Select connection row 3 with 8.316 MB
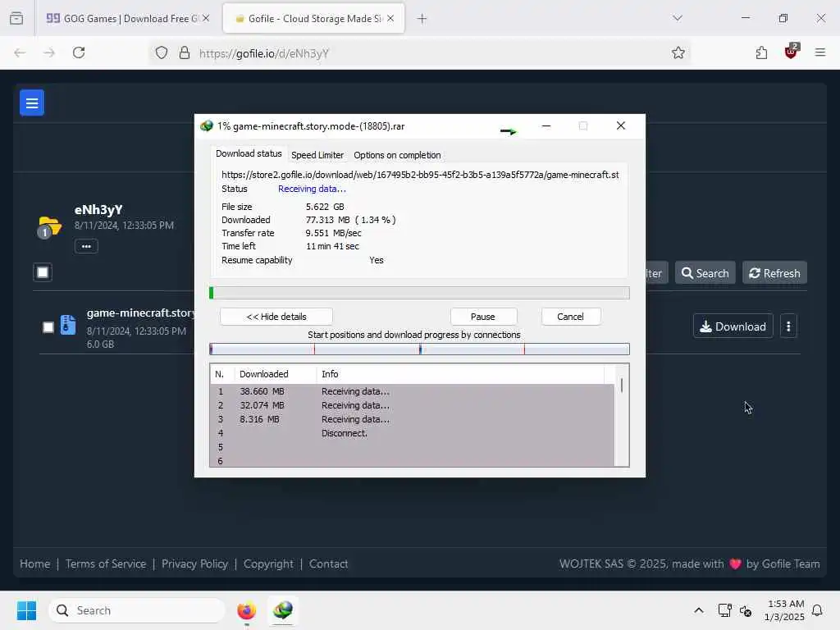 (412, 419)
